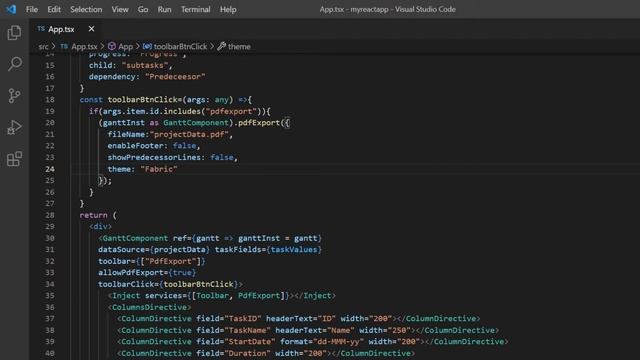The width and height of the screenshot is (640, 360).
Task: Close the App.tsx editor tab
Action: pos(91,29)
